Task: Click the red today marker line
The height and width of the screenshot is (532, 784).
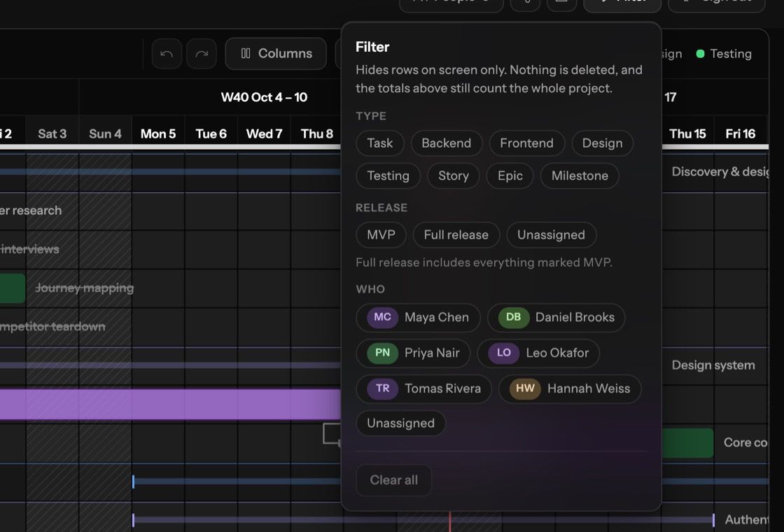Action: (x=449, y=521)
